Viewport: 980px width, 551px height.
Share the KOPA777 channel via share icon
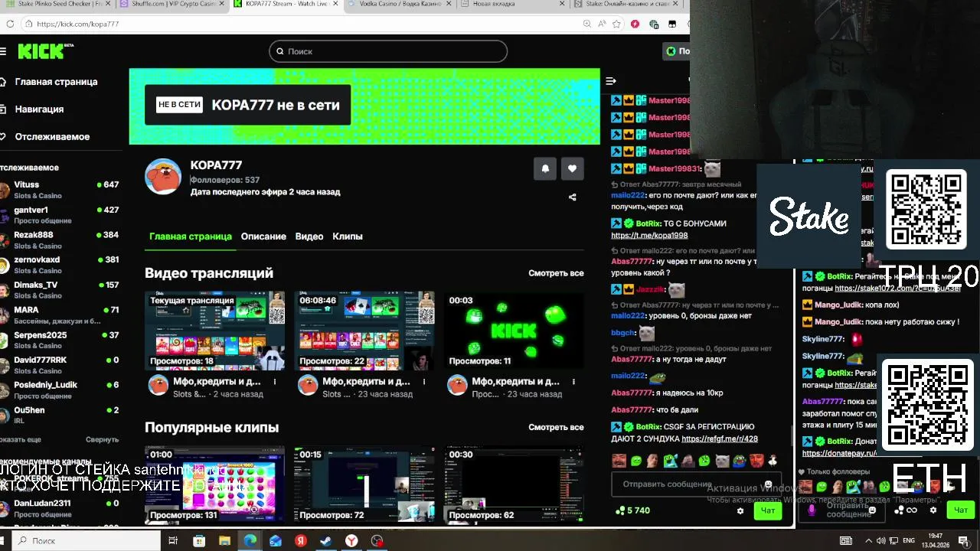[x=573, y=197]
